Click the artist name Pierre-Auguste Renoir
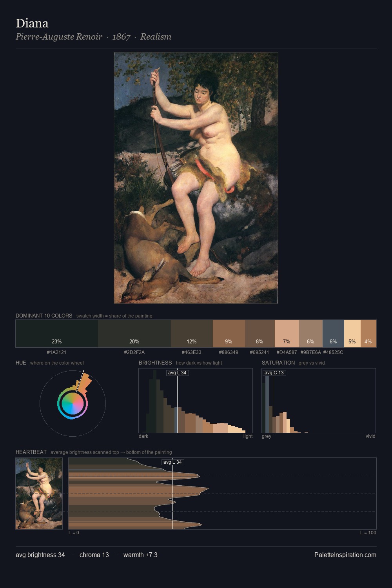 tap(59, 37)
